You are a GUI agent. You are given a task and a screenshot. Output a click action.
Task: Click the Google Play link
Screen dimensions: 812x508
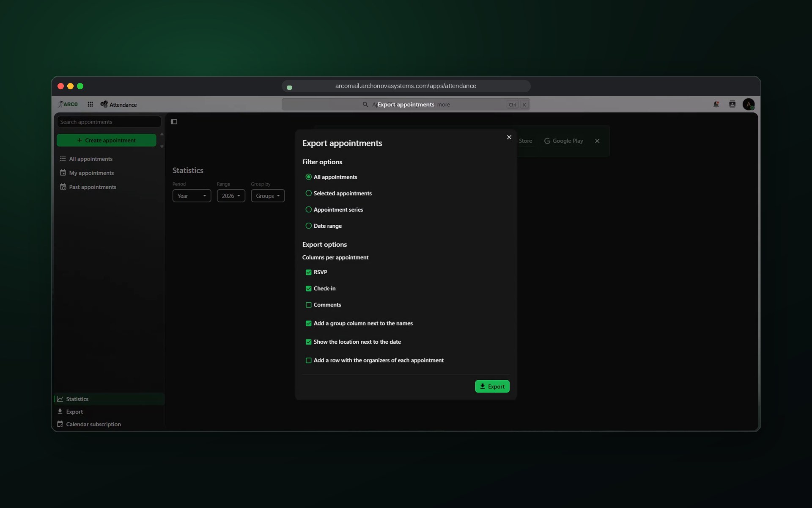pos(563,141)
